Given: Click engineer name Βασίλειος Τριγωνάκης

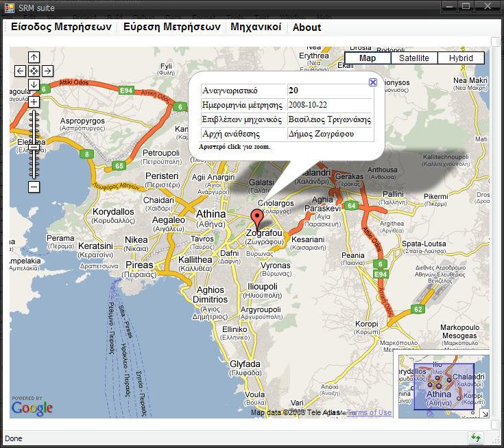Looking at the screenshot, I should click(x=329, y=119).
